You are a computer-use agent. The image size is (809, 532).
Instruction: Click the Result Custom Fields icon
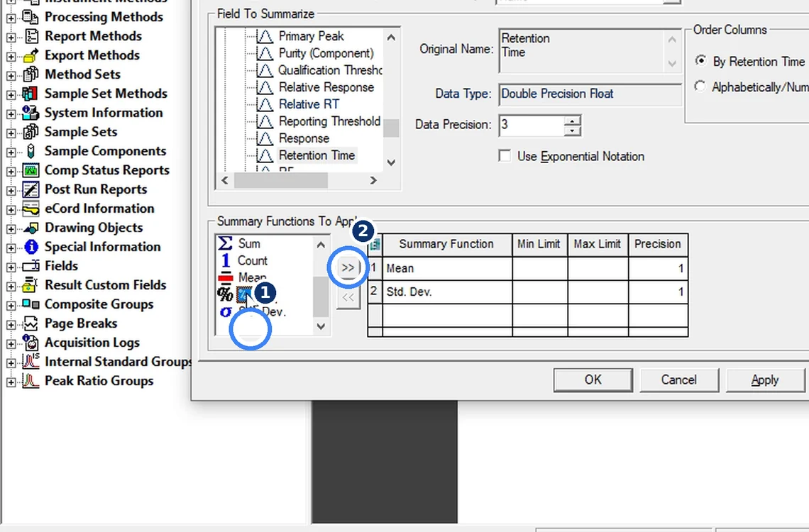click(31, 285)
